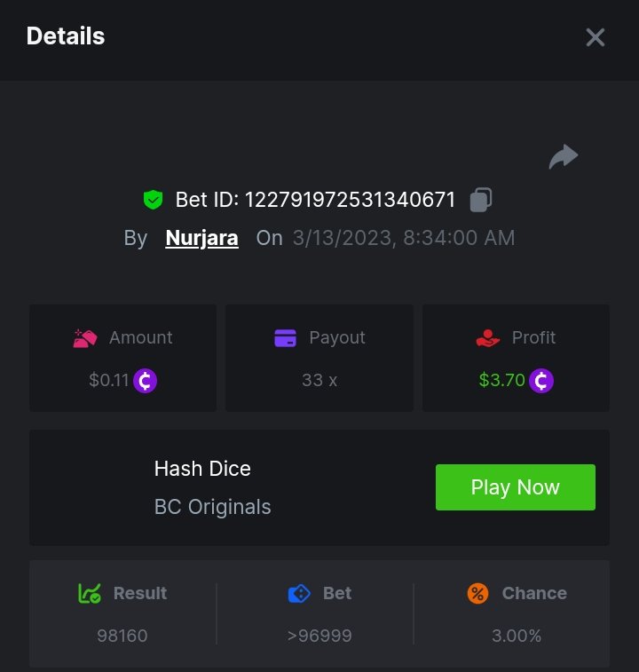Select the Hash Dice game title

point(202,468)
